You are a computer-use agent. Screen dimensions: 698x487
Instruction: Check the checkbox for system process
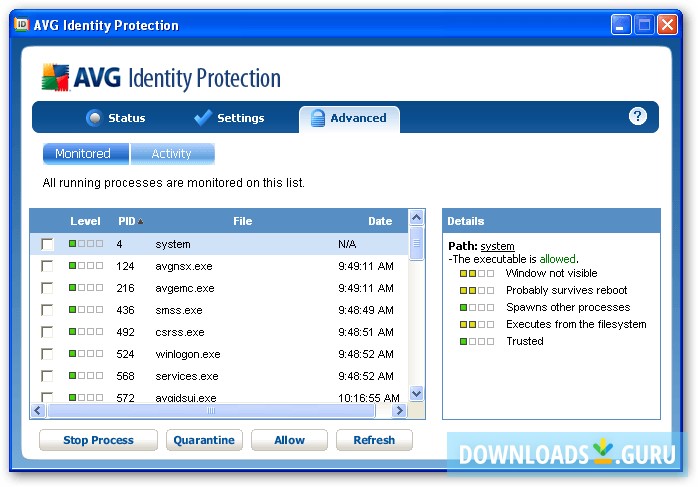pos(47,244)
